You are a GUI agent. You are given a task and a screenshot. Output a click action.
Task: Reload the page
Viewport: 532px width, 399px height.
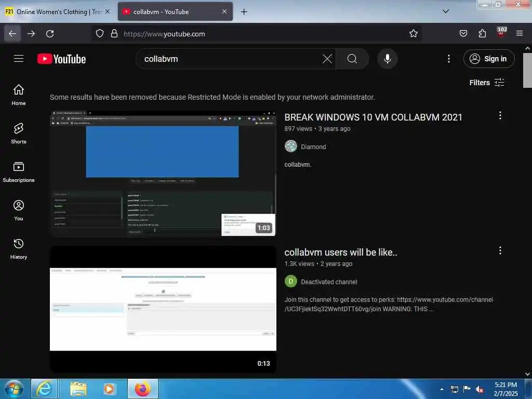50,34
